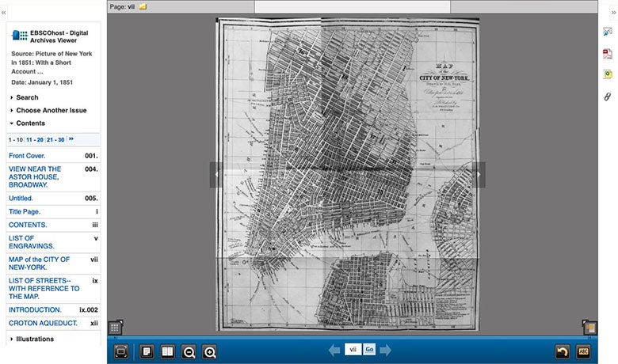Screen dimensions: 618x364
Task: Open the Title Page entry
Action: 24,212
